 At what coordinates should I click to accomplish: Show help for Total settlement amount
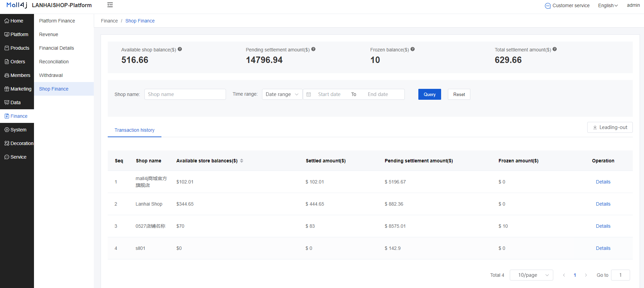pos(555,49)
